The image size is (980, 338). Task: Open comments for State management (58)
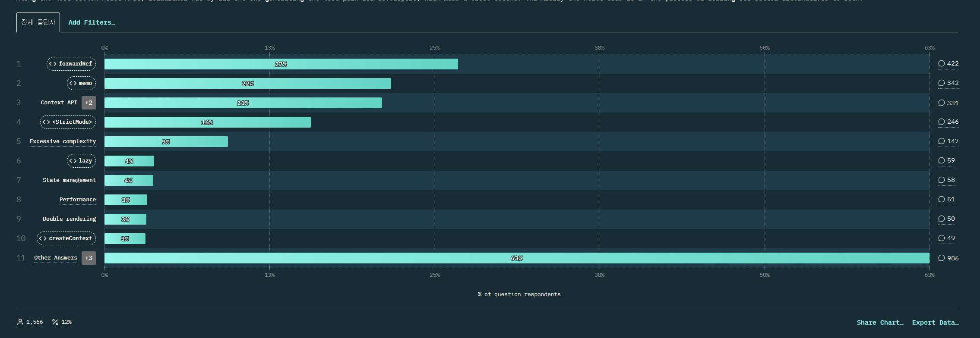click(946, 180)
